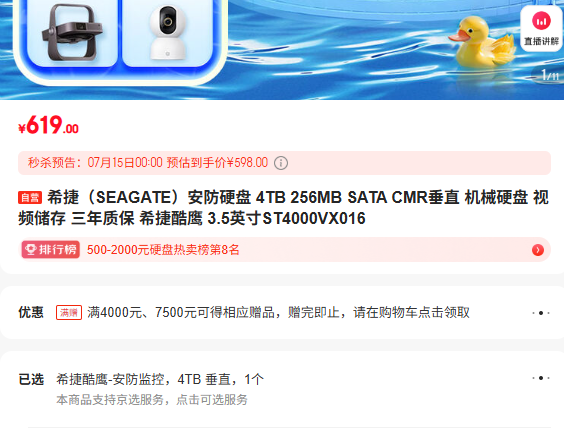Tap the Seagate 4TB product title
This screenshot has width=564, height=436.
tap(283, 208)
